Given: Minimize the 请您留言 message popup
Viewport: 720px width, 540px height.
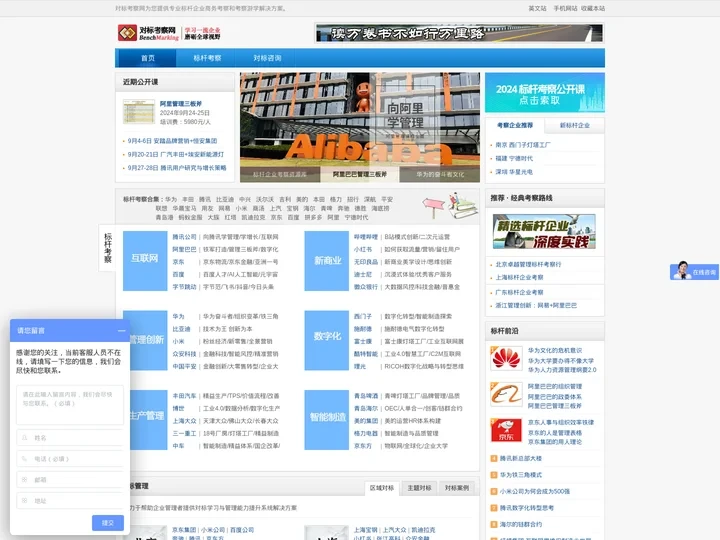Looking at the screenshot, I should [x=121, y=331].
